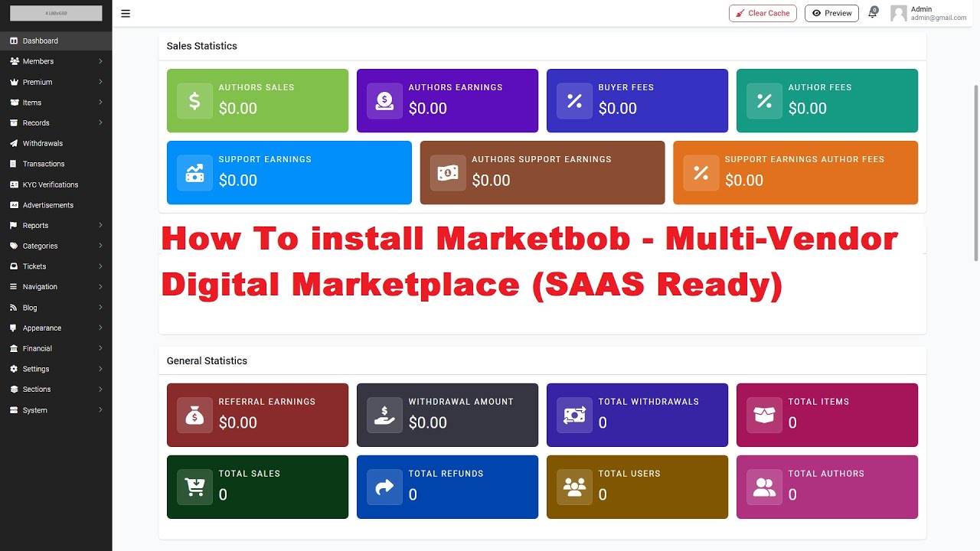
Task: Expand the Reports menu chevron
Action: tap(100, 226)
